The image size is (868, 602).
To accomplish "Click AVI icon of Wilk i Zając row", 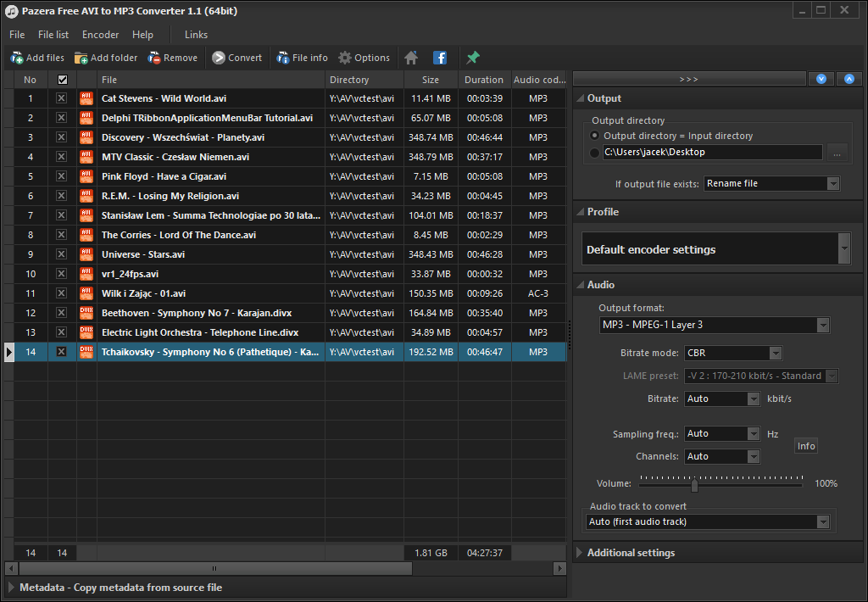I will tap(86, 293).
